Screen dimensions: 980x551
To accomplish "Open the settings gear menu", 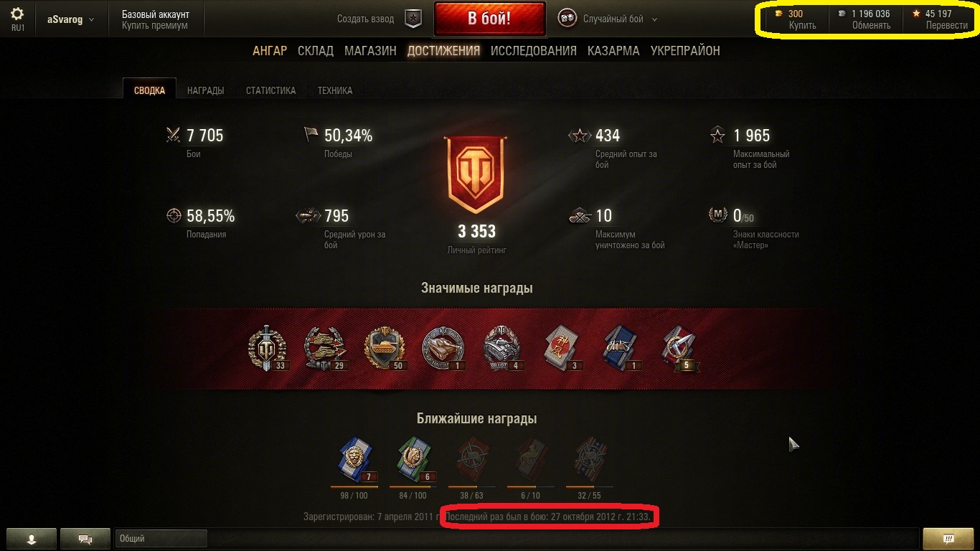I will tap(17, 14).
